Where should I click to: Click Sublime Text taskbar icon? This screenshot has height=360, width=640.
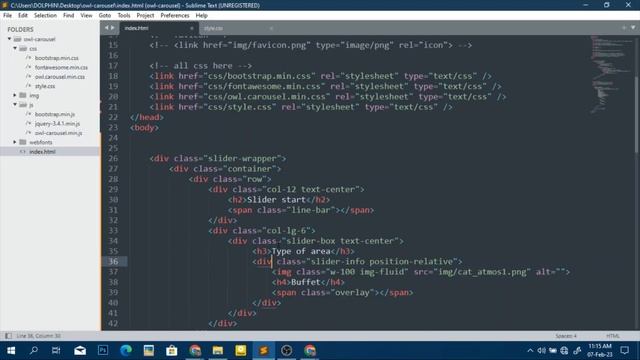point(264,351)
